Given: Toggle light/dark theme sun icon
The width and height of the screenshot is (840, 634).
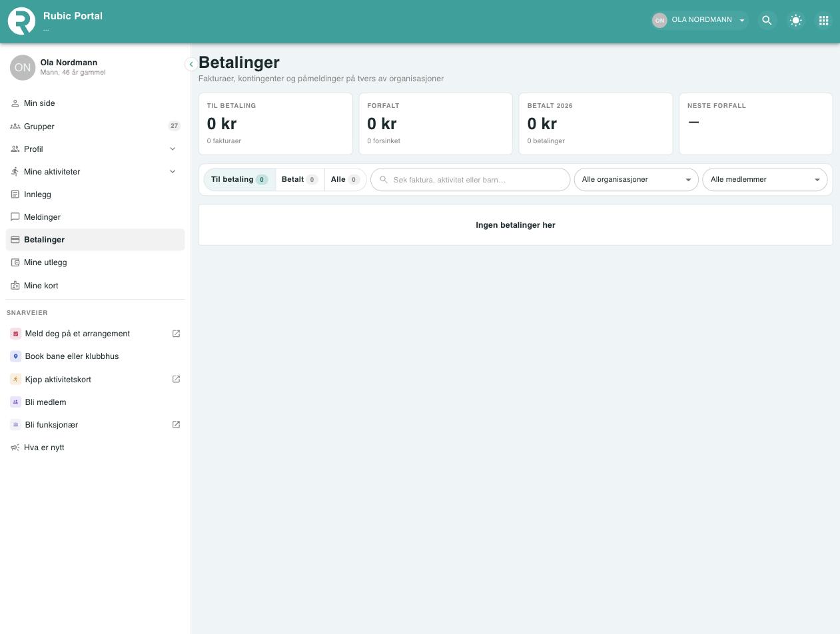Looking at the screenshot, I should [x=795, y=21].
